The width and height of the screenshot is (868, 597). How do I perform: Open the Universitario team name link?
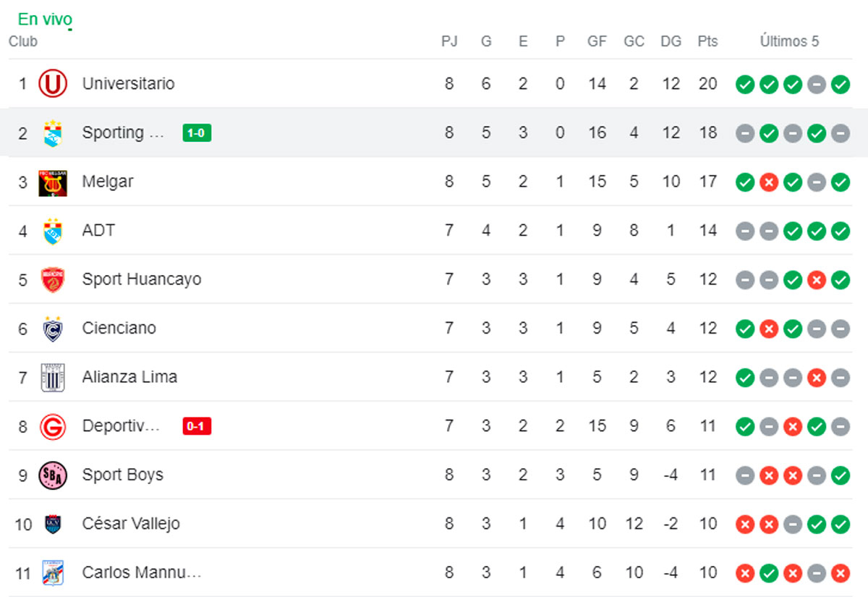tap(128, 84)
